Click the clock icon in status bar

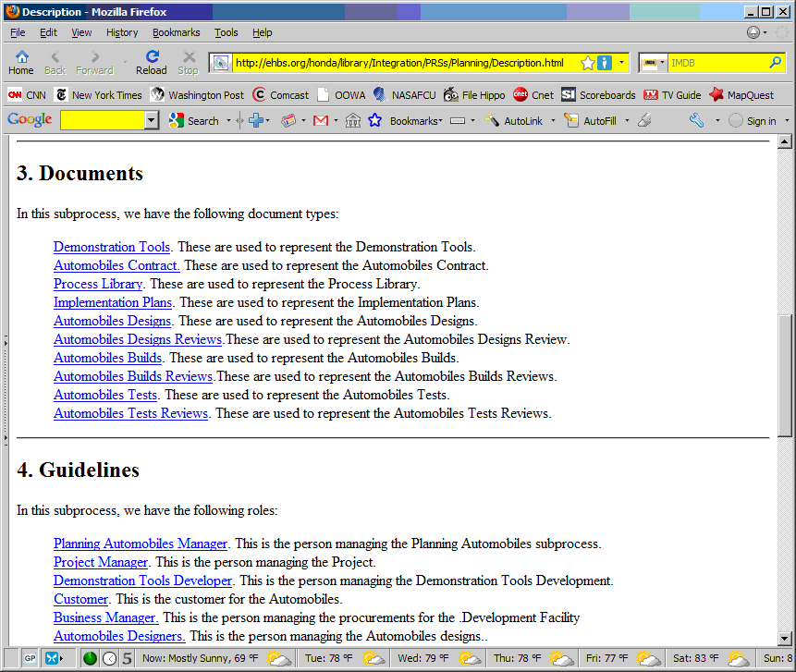pyautogui.click(x=110, y=659)
